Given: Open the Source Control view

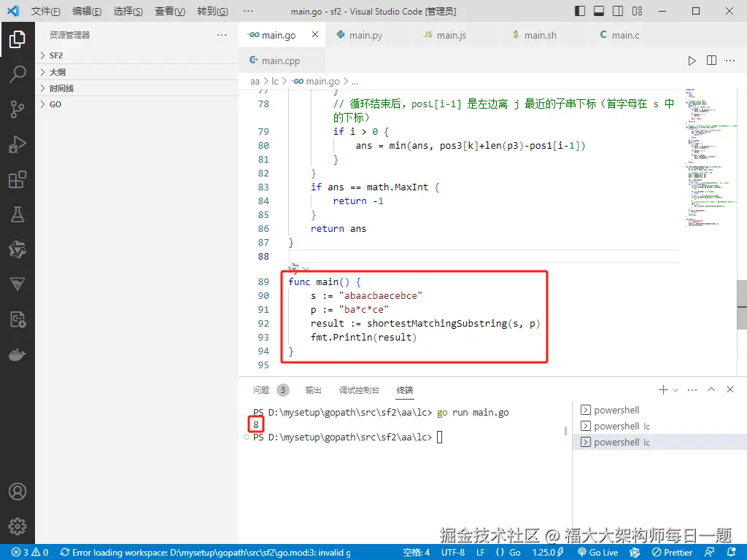Looking at the screenshot, I should 18,109.
